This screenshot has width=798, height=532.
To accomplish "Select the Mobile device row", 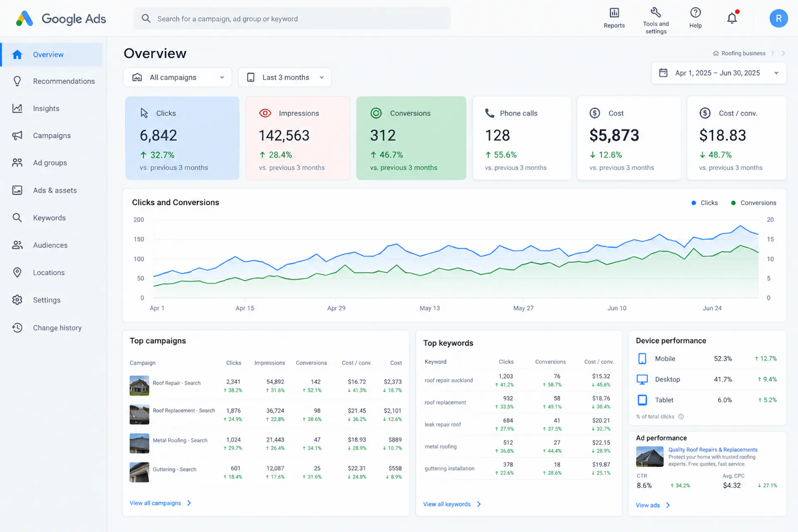I will pos(707,359).
